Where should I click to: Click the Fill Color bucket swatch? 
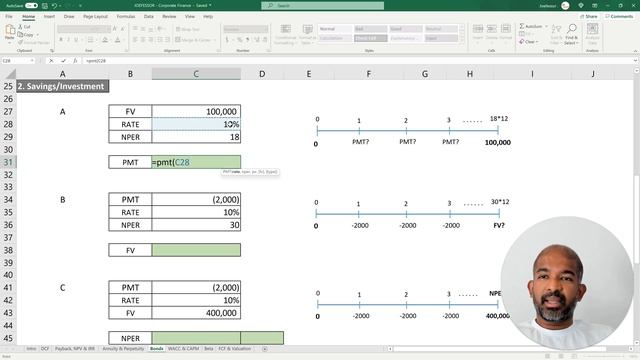[x=105, y=40]
